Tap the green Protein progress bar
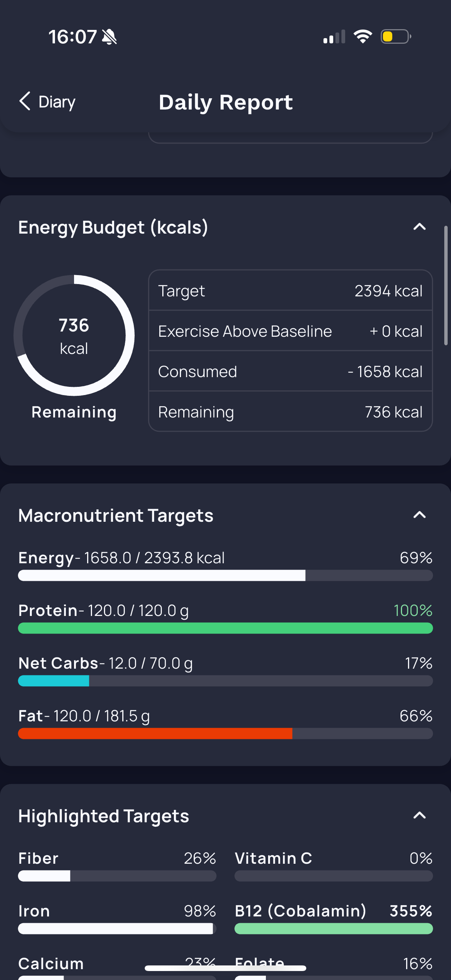This screenshot has height=980, width=451. (x=225, y=628)
